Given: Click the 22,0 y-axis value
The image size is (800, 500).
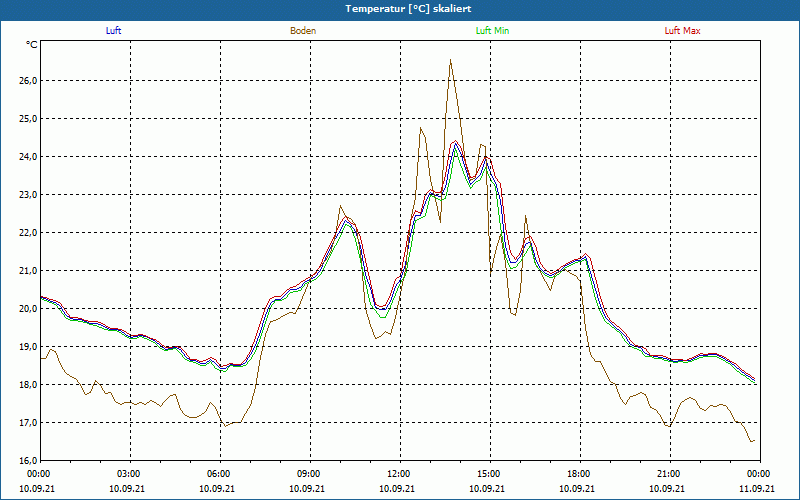Looking at the screenshot, I should (28, 233).
